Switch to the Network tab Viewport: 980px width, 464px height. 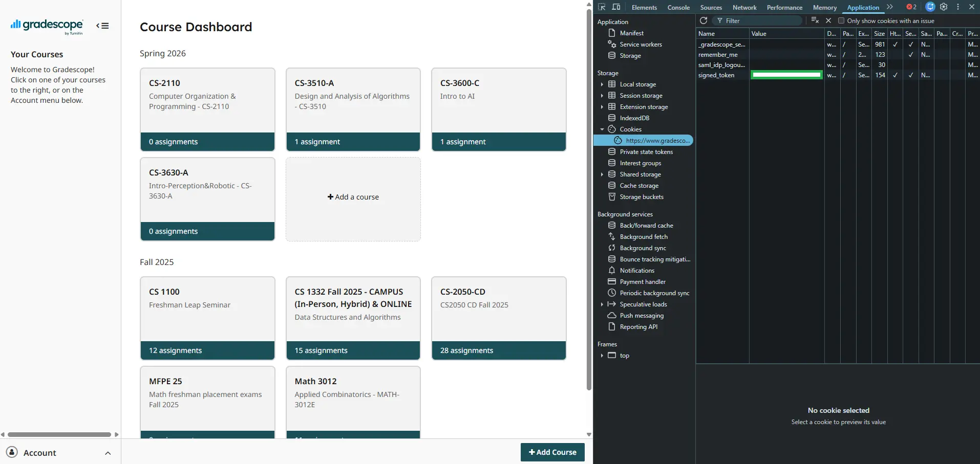(744, 8)
